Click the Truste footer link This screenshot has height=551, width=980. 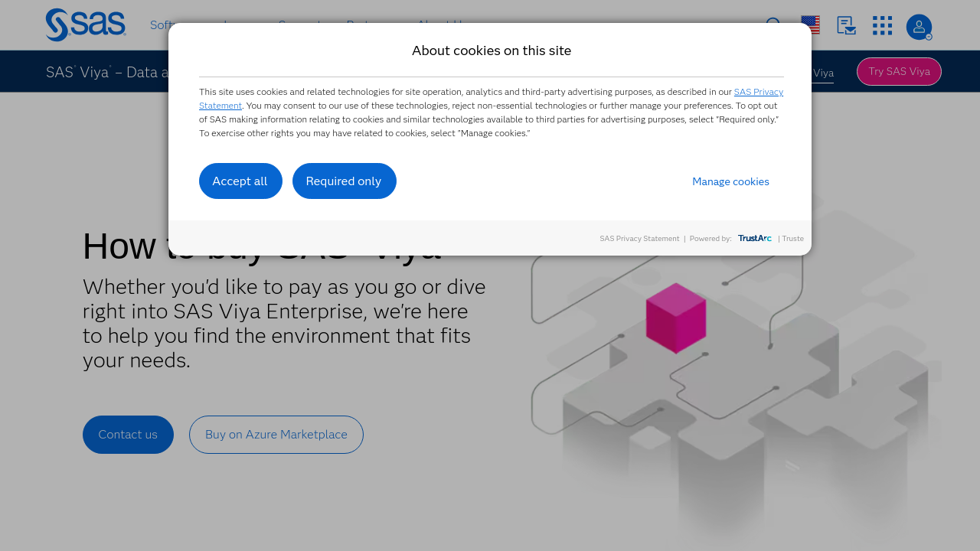coord(792,239)
